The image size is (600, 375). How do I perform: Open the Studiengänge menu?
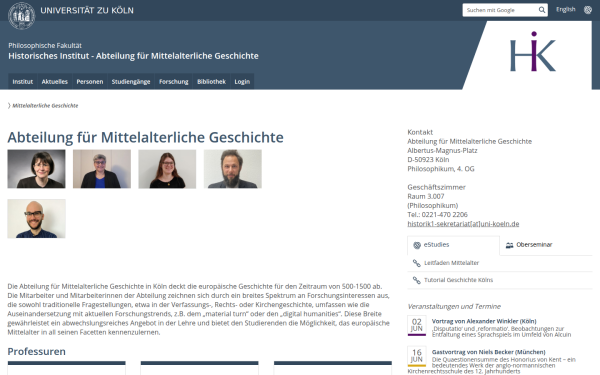click(131, 82)
